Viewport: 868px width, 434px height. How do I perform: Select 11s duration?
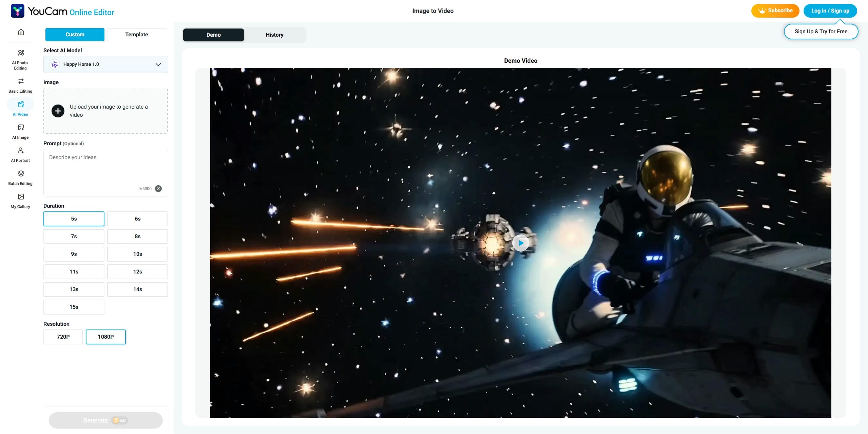(74, 272)
